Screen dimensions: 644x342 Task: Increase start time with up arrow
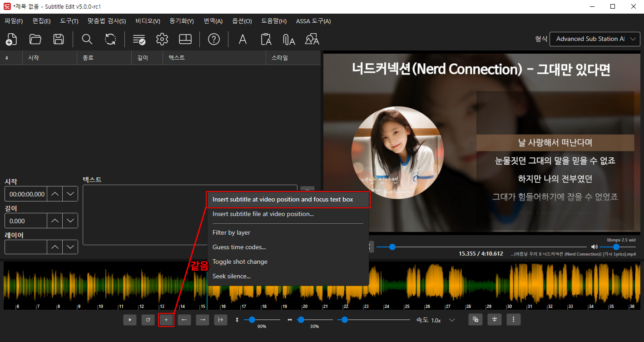(55, 194)
